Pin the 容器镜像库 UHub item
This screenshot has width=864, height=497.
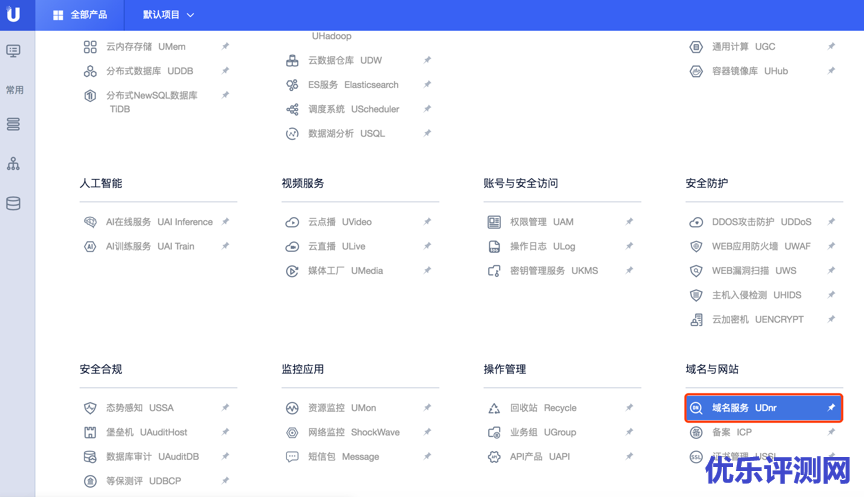pyautogui.click(x=831, y=71)
